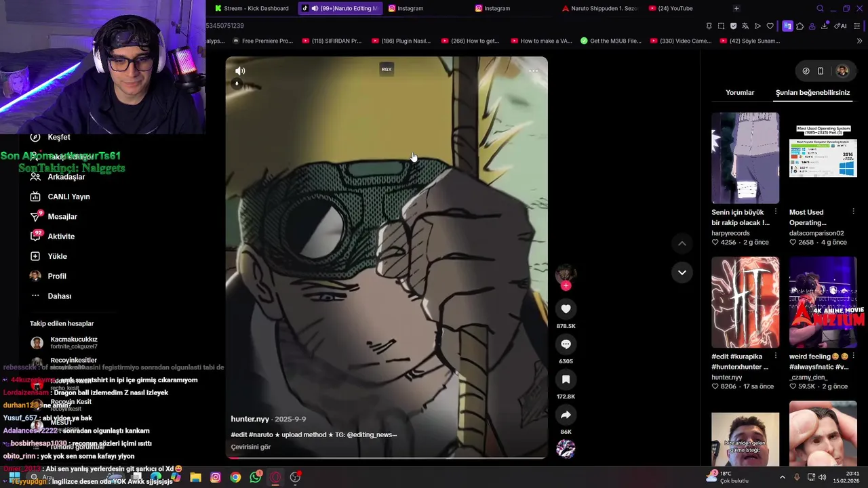Open the hunter.nyy profile link under video
Screen dimensions: 868x488
click(250, 419)
